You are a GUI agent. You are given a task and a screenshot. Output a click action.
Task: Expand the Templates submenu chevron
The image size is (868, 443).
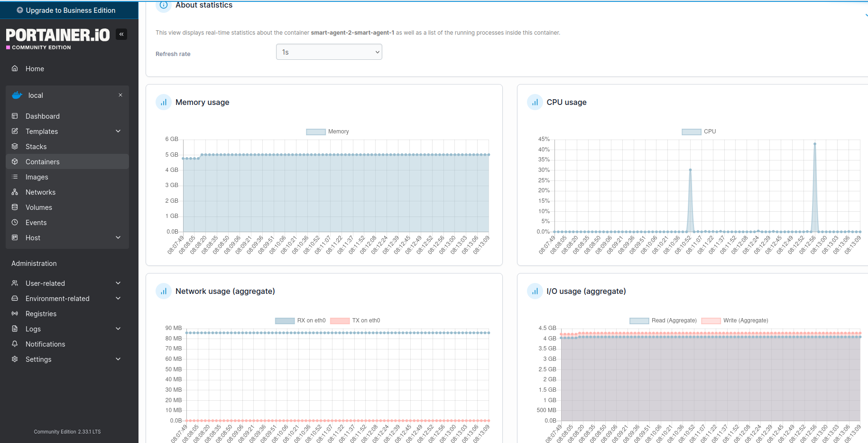tap(118, 131)
